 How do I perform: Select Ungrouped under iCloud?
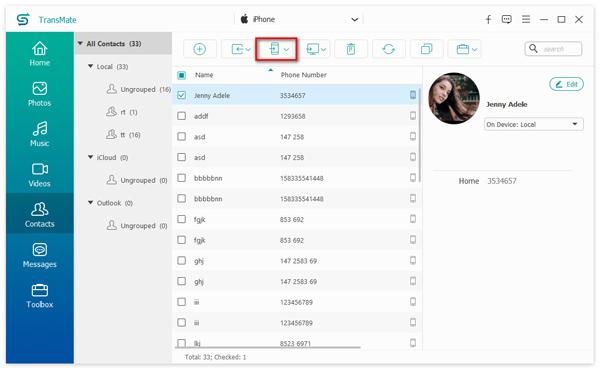137,180
